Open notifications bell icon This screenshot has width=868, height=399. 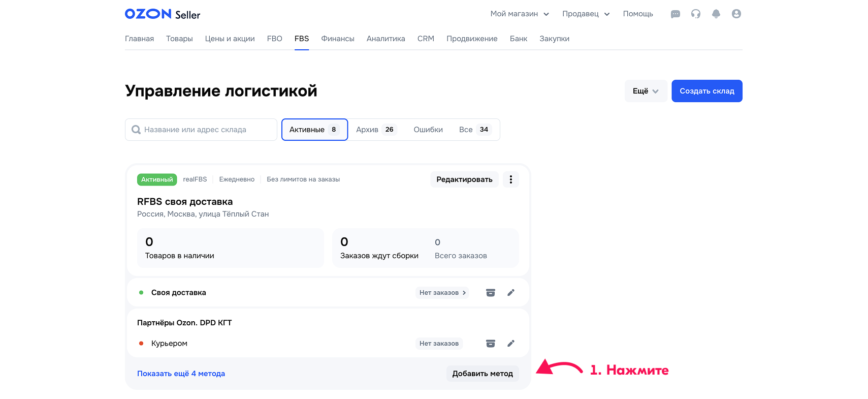(x=716, y=14)
